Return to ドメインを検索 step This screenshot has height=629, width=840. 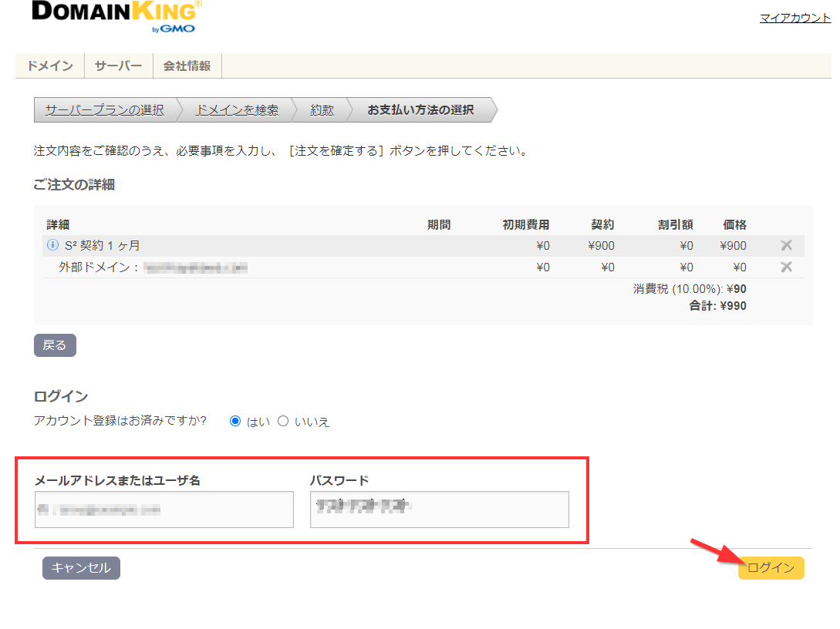pyautogui.click(x=237, y=110)
